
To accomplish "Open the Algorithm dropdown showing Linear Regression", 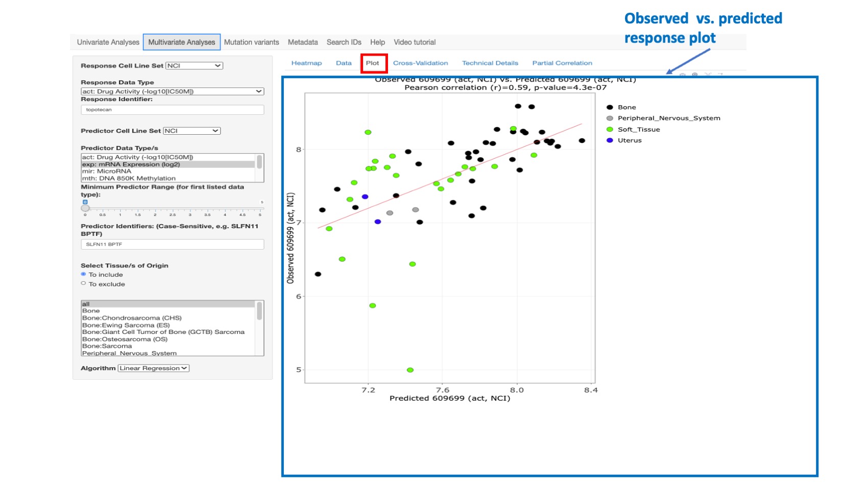I will pyautogui.click(x=153, y=368).
